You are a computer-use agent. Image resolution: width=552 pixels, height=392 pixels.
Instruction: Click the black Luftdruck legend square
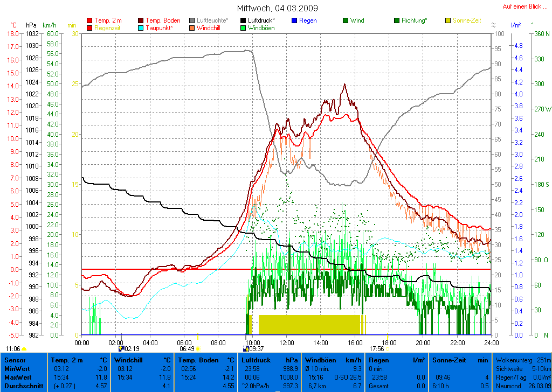click(244, 20)
